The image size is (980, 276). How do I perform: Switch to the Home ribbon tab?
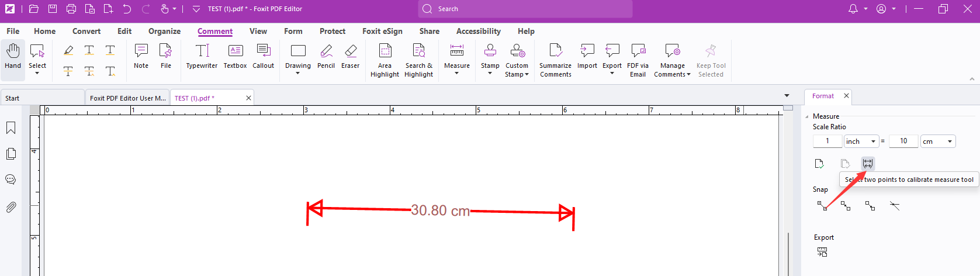click(x=45, y=31)
